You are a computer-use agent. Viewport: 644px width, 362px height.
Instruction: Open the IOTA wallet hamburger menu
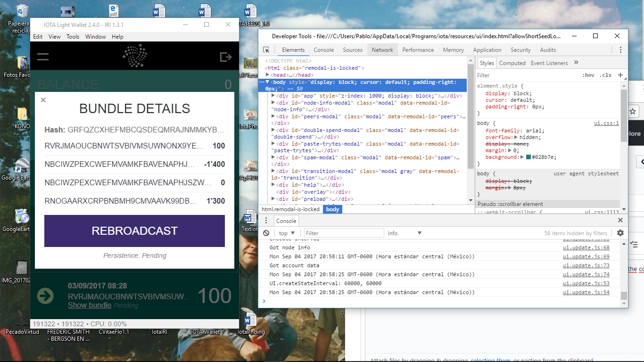click(43, 56)
